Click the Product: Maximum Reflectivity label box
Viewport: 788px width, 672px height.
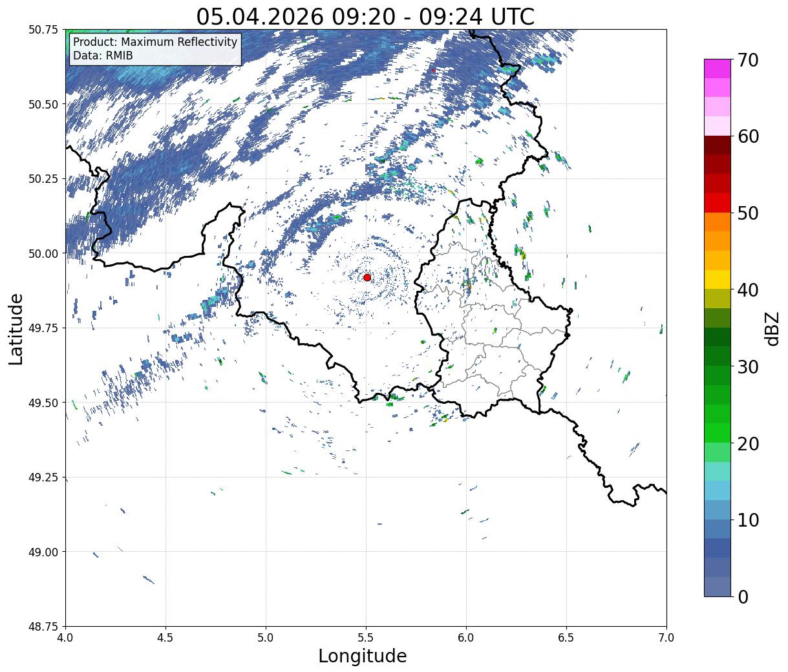(155, 49)
